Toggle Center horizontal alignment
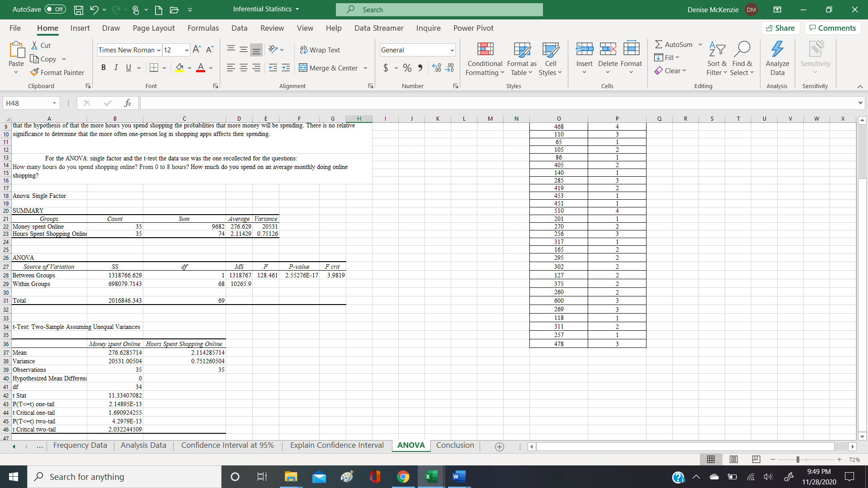868x488 pixels. (x=243, y=68)
